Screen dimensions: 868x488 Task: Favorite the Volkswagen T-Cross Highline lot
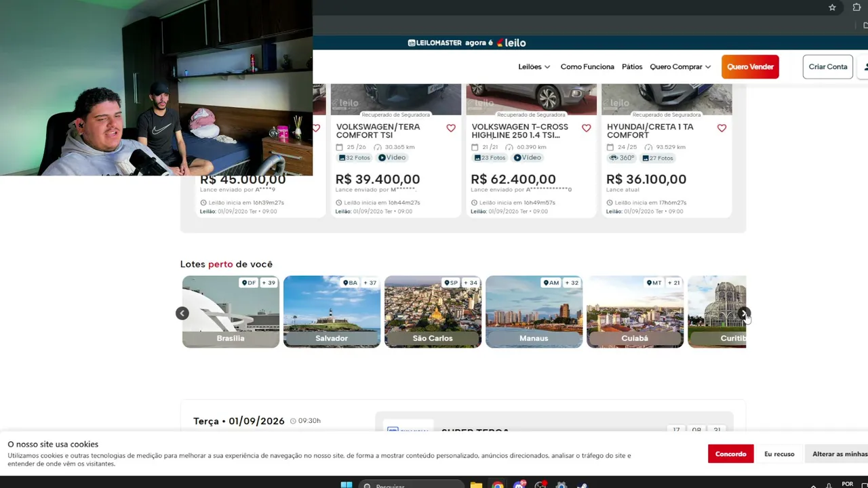[587, 128]
